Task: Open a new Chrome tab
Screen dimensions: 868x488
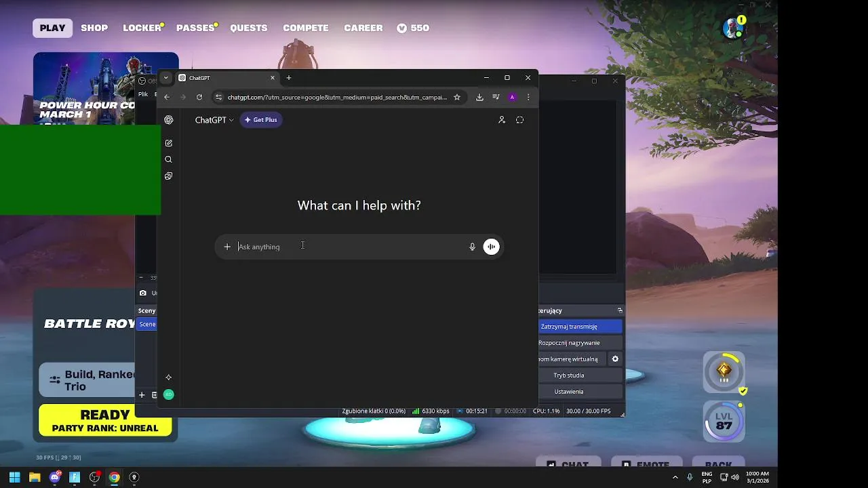Action: pyautogui.click(x=288, y=78)
